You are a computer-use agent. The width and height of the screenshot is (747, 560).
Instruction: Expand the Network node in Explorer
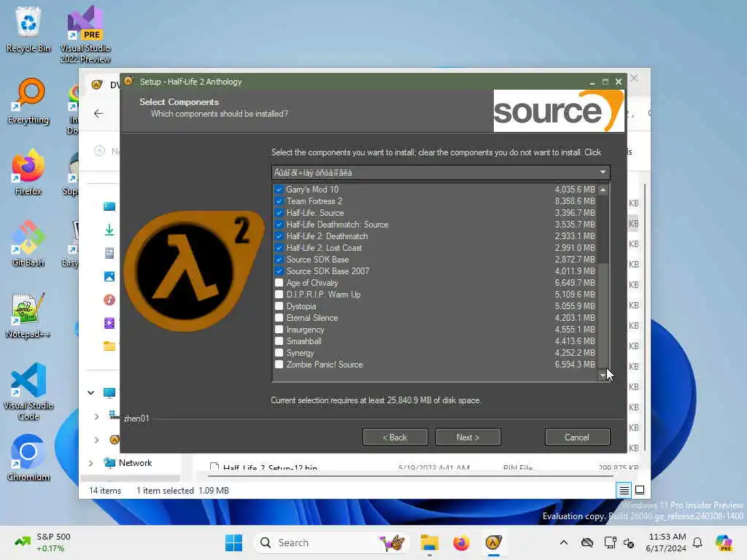[x=90, y=463]
